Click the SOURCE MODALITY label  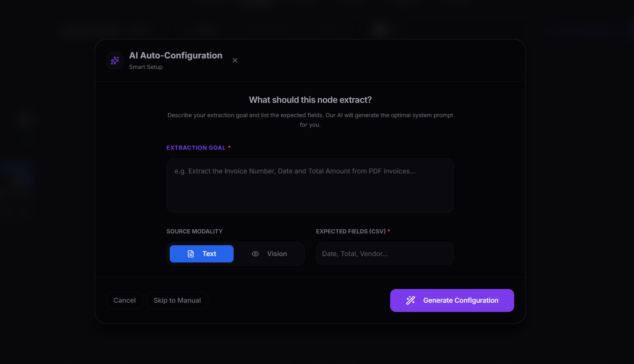(x=194, y=231)
